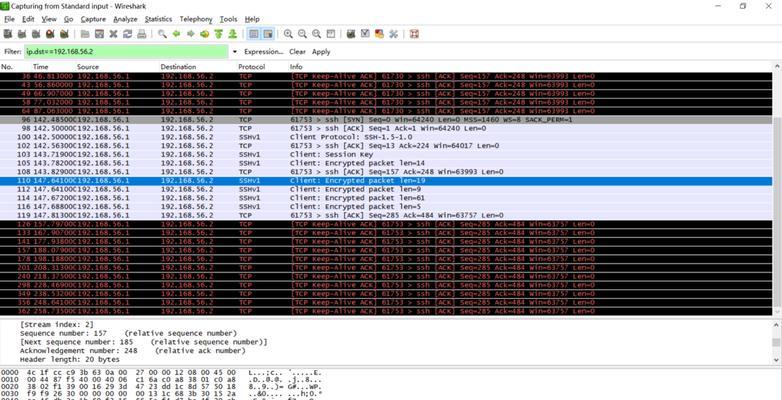Go forward in packet history
This screenshot has height=400, width=782.
(191, 34)
